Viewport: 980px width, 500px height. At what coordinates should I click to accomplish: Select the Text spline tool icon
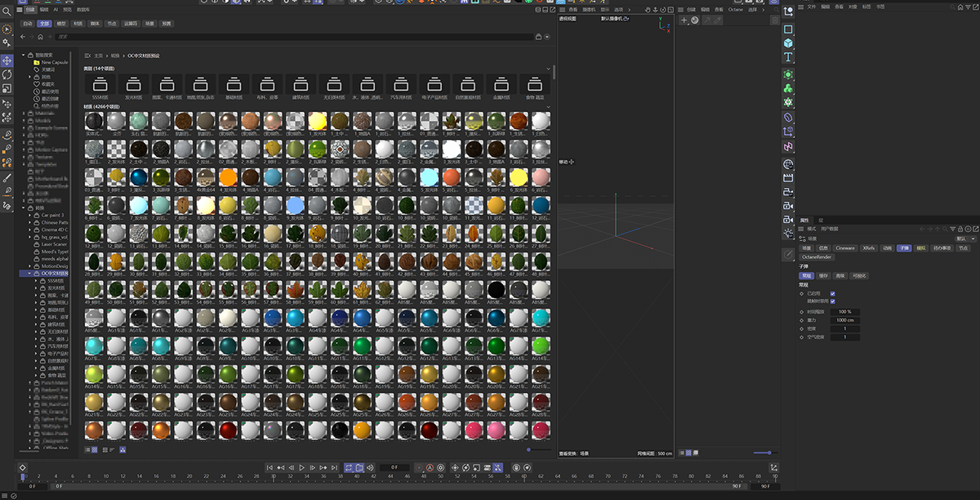(788, 57)
